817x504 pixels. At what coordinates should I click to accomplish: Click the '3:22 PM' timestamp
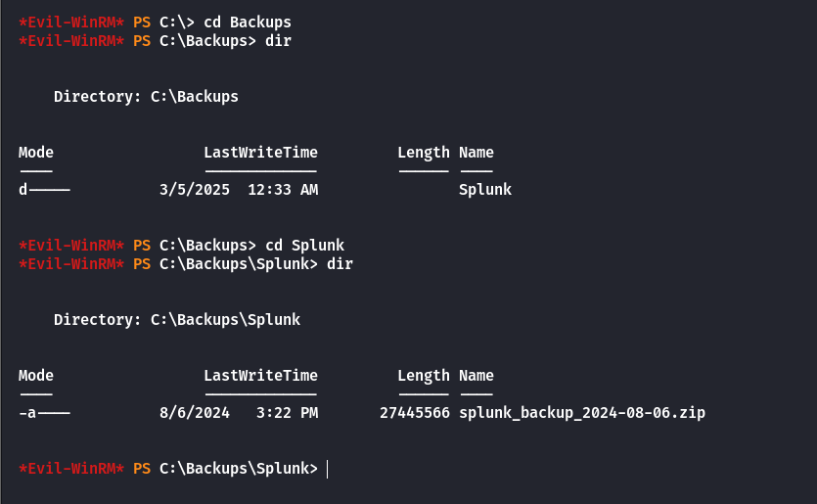(x=287, y=413)
